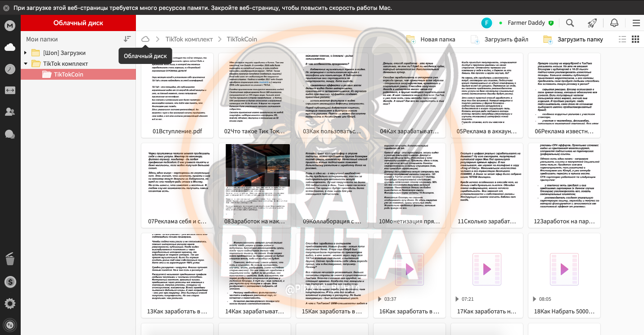Viewport: 644px width, 335px height.
Task: Open the hamburger menu at top right
Action: [x=636, y=23]
